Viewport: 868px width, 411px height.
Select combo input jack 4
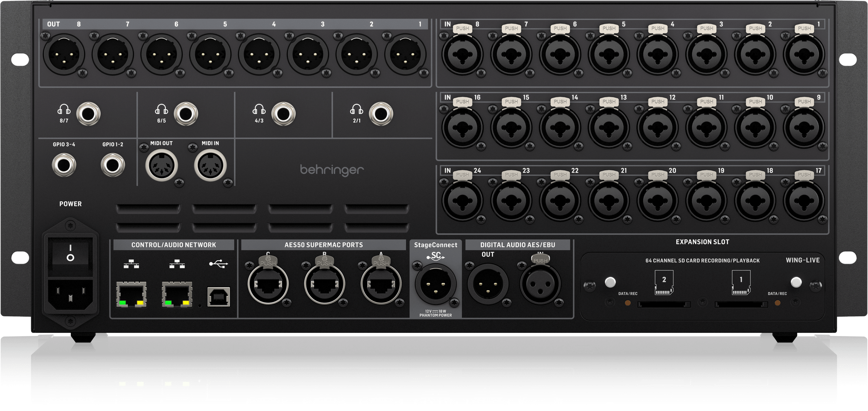coord(658,55)
